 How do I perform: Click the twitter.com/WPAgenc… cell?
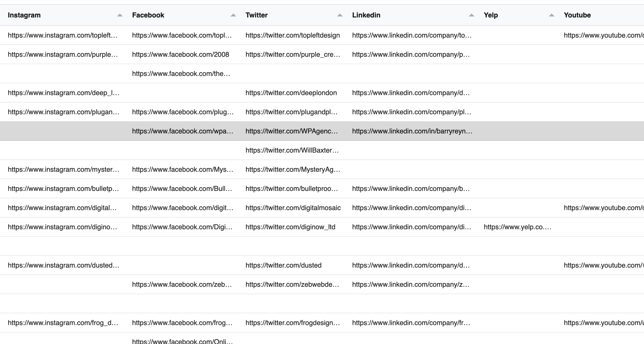pos(292,131)
